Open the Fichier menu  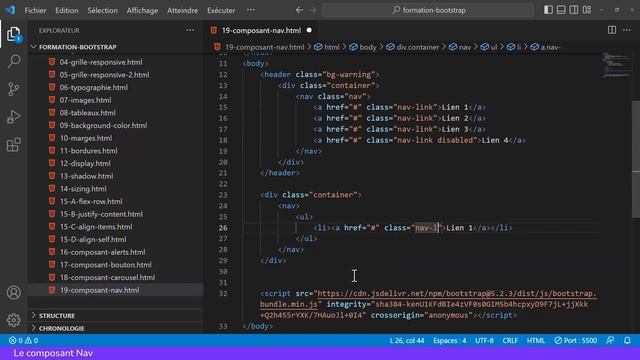click(35, 10)
